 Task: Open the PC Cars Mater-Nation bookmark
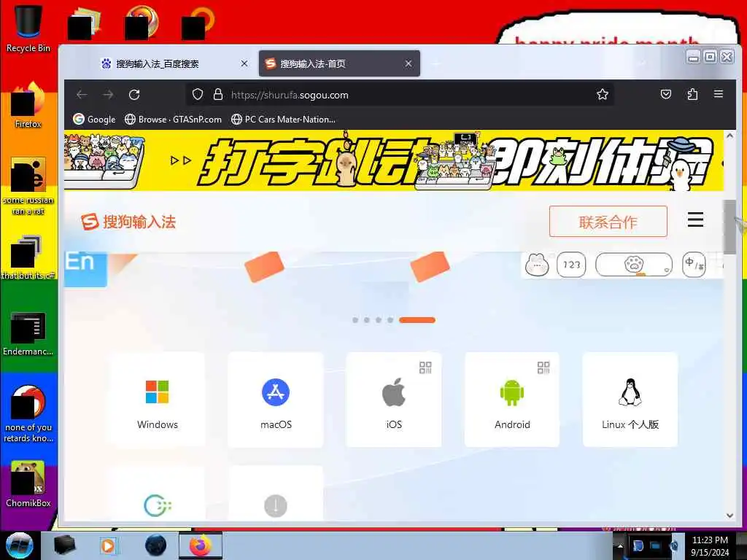283,119
